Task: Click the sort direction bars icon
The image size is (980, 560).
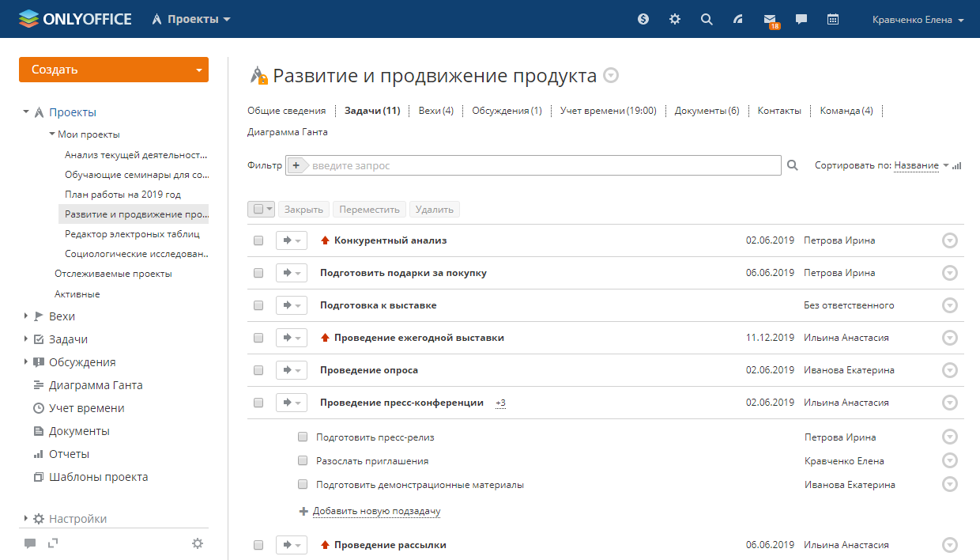Action: coord(957,166)
